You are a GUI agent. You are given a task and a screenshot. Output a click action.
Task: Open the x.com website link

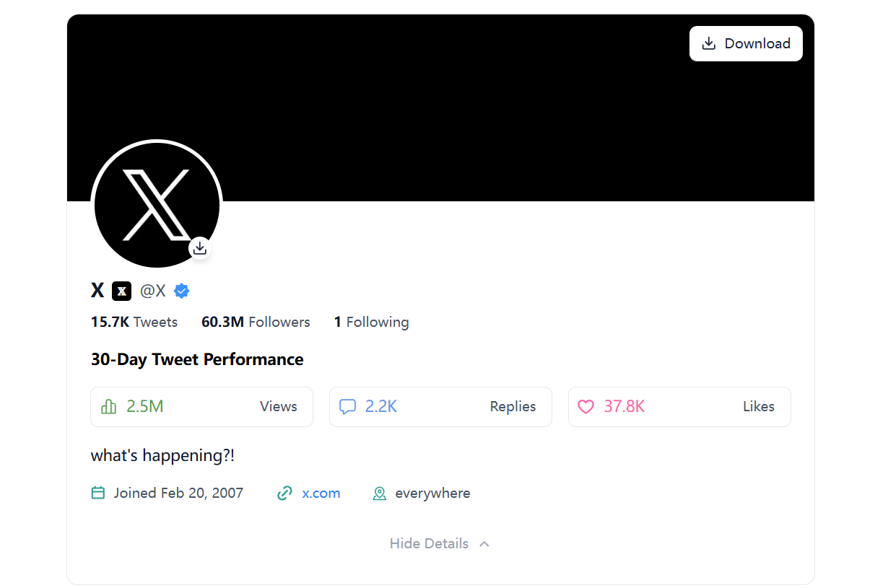tap(321, 493)
